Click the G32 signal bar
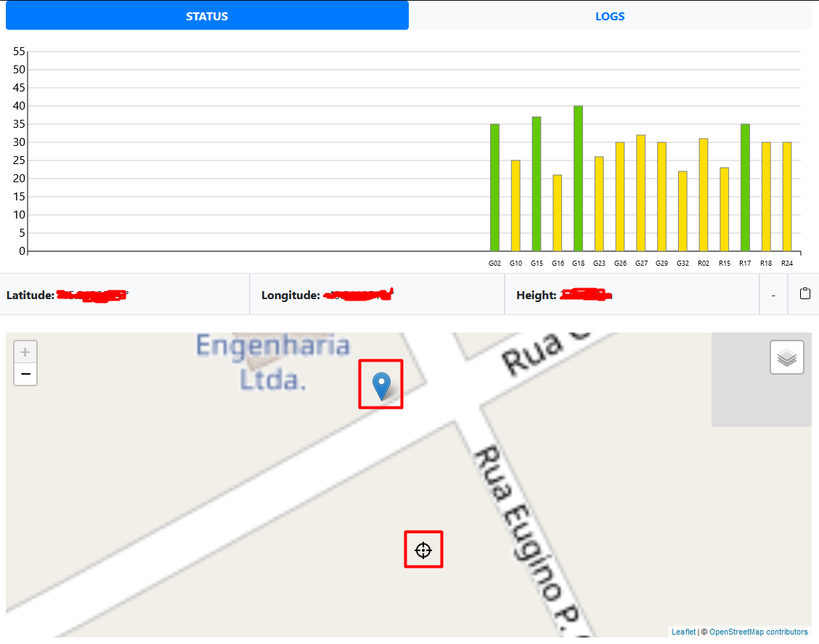Image resolution: width=819 pixels, height=644 pixels. [x=682, y=211]
